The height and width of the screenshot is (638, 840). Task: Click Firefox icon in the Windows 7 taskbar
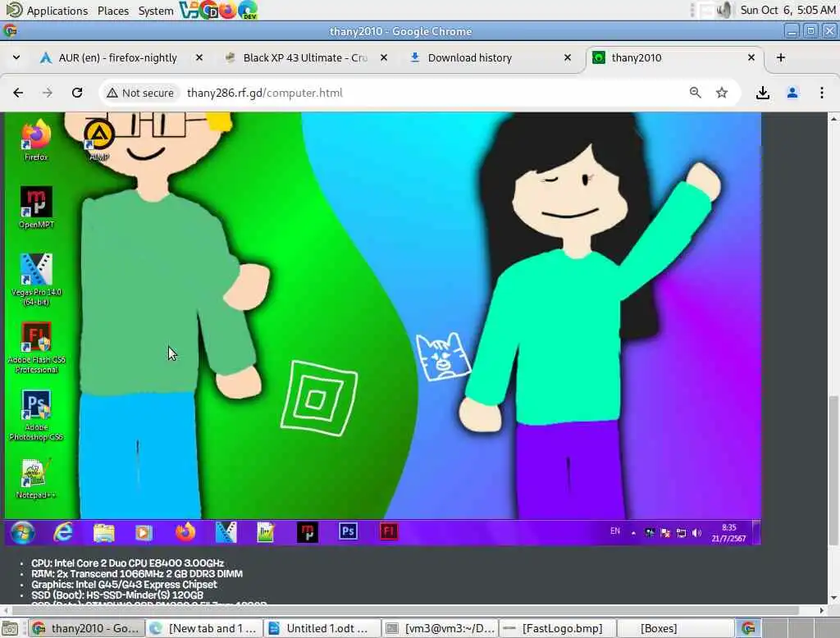[185, 532]
